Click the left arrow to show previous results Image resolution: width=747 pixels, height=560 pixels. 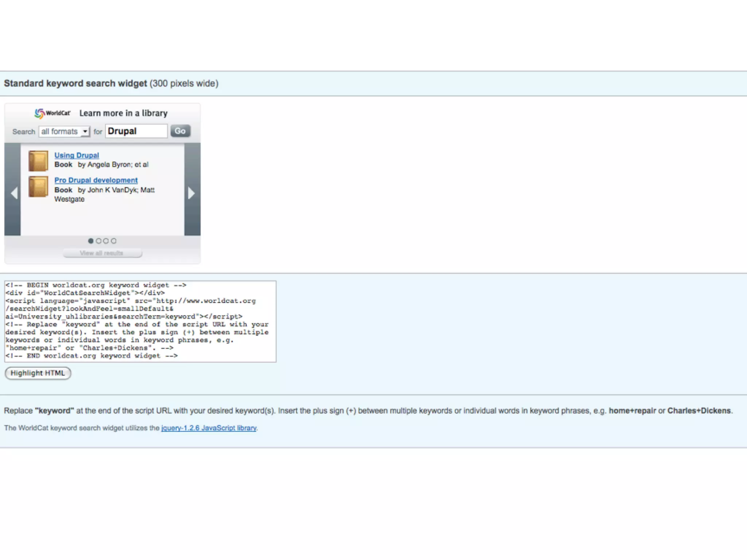coord(14,193)
